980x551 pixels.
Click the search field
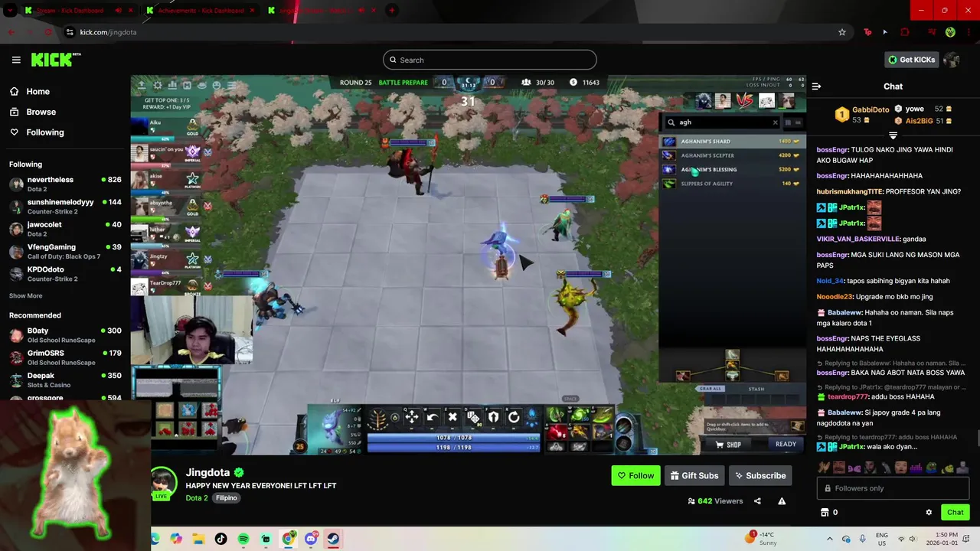pyautogui.click(x=490, y=60)
